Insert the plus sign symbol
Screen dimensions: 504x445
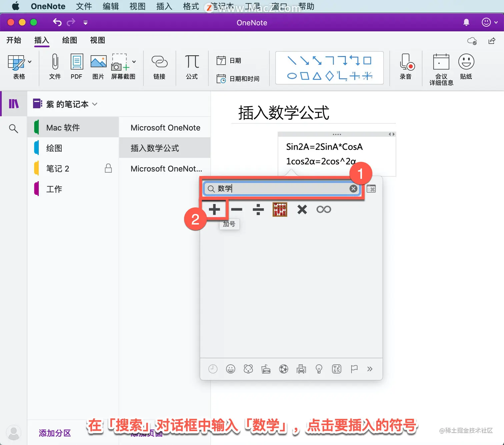[214, 210]
